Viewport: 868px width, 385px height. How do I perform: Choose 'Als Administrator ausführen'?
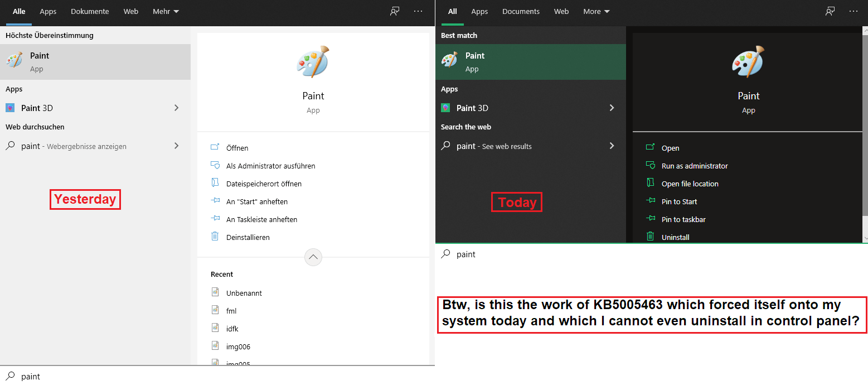270,166
